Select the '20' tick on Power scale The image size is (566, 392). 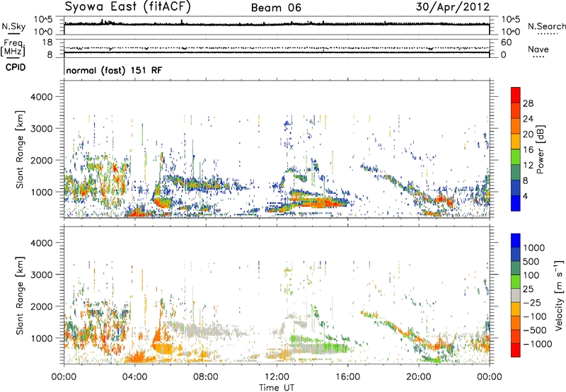528,134
